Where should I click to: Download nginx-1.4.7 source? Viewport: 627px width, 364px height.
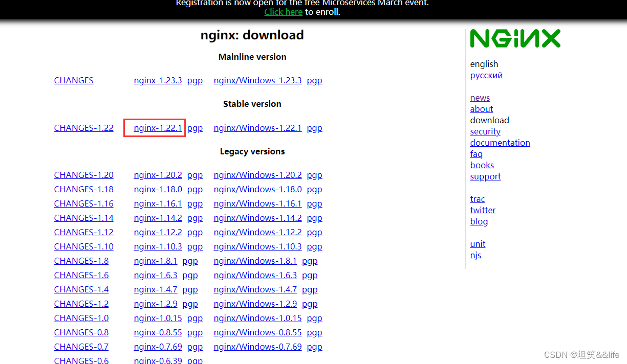pyautogui.click(x=156, y=289)
